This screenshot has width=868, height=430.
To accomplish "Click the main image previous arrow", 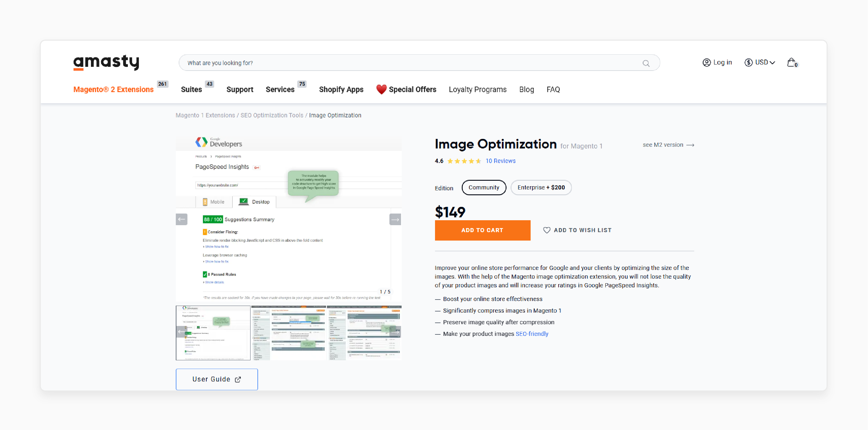I will point(182,219).
